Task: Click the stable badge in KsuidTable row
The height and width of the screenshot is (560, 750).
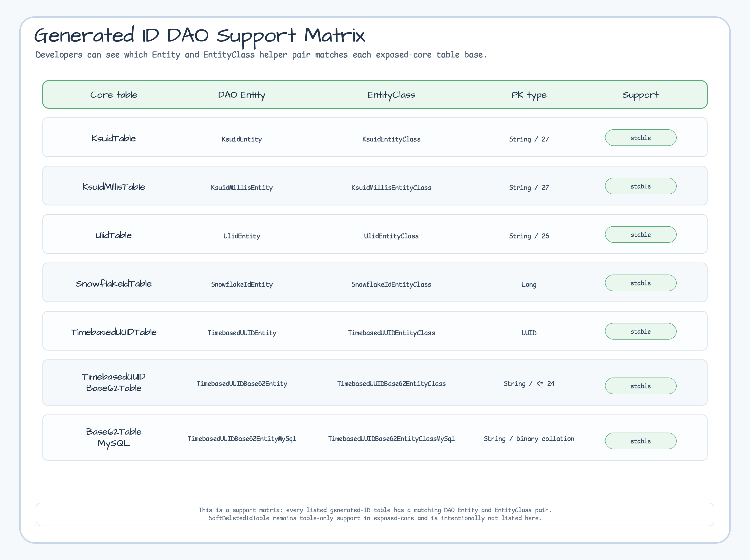Action: pos(640,138)
